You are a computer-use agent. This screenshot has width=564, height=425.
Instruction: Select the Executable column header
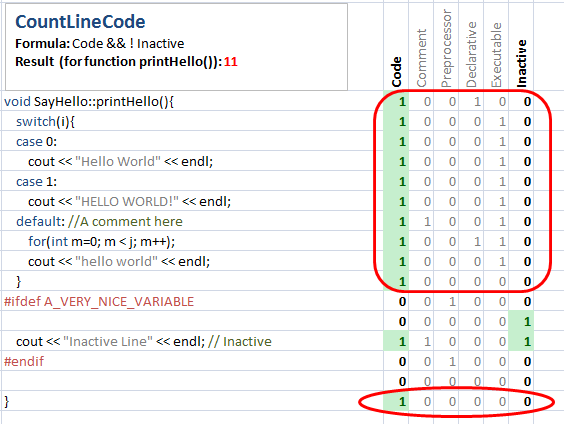(x=496, y=55)
